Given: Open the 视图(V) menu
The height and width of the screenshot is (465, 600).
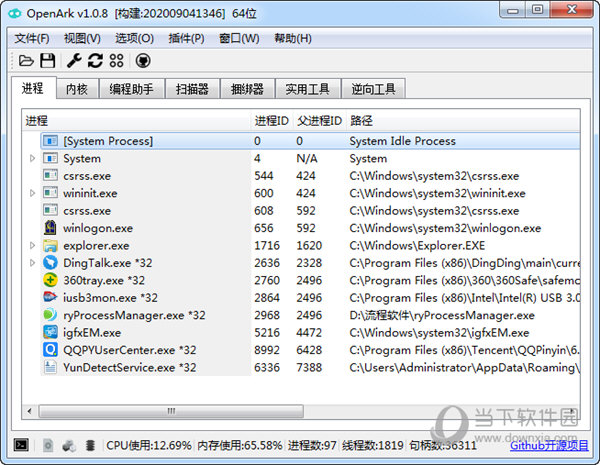Looking at the screenshot, I should (x=82, y=38).
